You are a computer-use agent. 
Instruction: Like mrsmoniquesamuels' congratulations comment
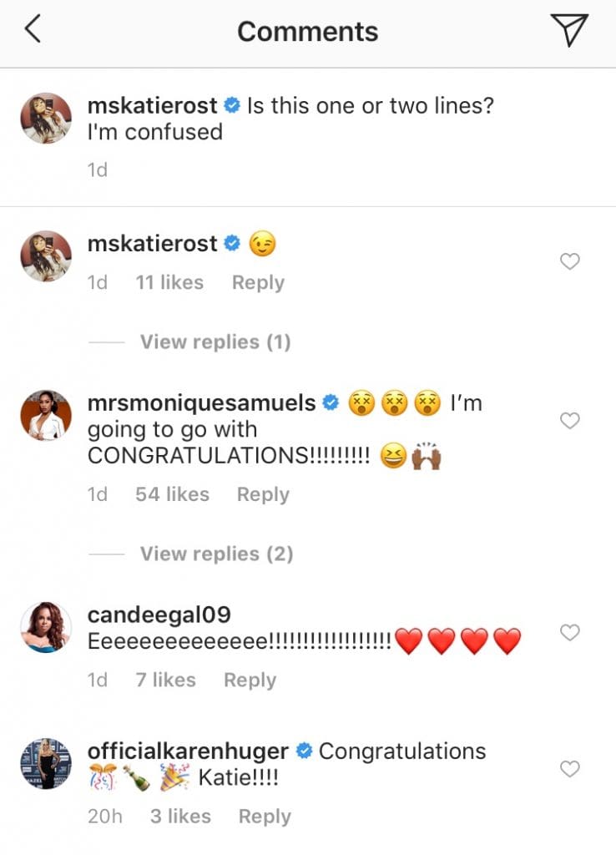570,421
